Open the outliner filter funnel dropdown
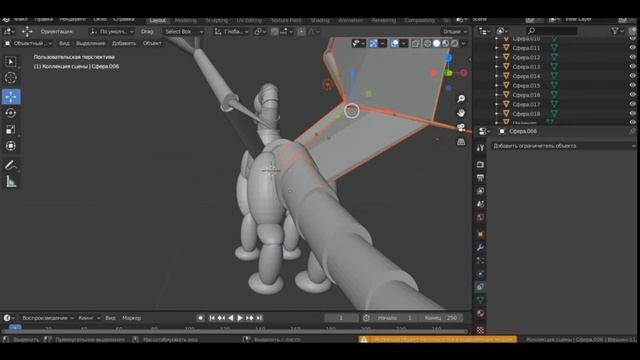Screen dimensions: 640x360 coord(618,31)
